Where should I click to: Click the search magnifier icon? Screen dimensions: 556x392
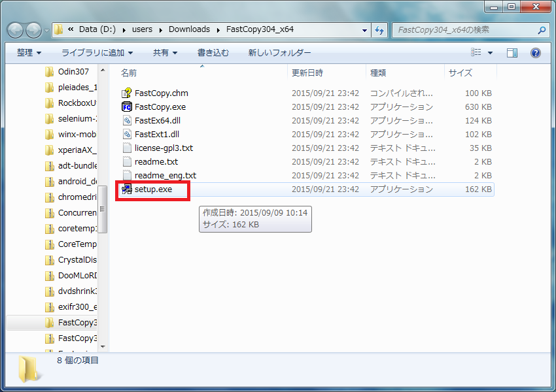coord(542,31)
